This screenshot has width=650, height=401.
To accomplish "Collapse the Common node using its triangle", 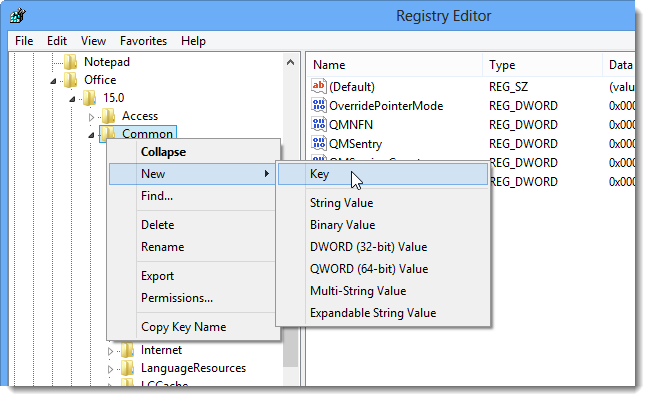I will [x=91, y=135].
